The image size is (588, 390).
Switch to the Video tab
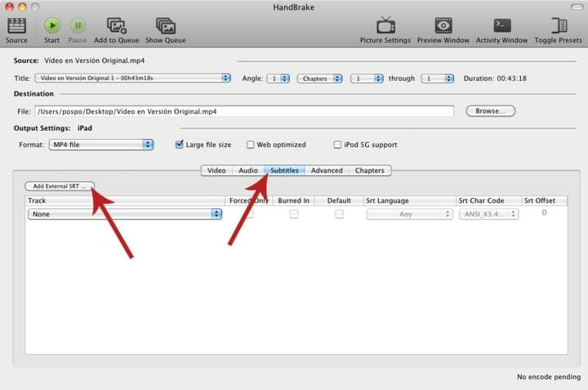point(216,170)
